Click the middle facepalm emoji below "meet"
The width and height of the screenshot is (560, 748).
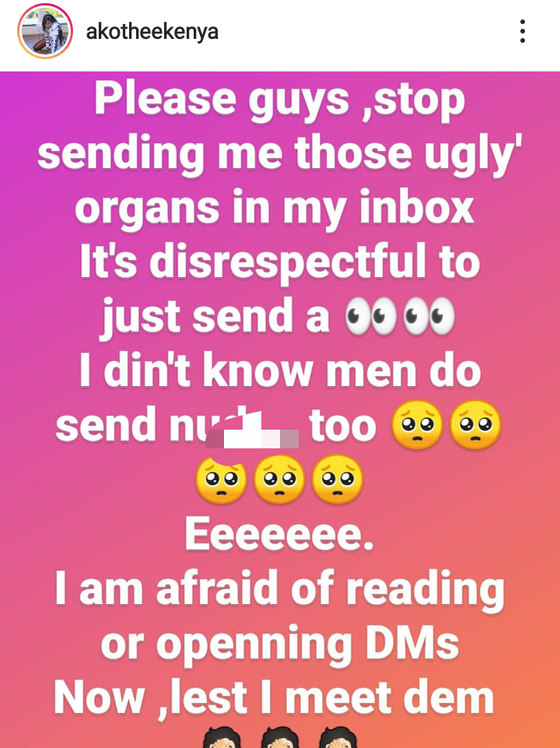[x=280, y=736]
